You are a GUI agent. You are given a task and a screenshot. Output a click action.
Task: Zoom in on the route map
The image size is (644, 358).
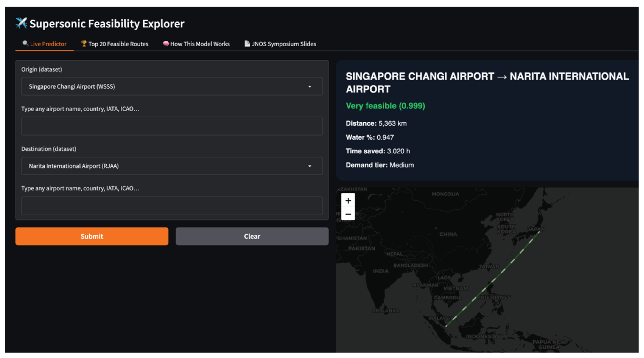click(348, 201)
